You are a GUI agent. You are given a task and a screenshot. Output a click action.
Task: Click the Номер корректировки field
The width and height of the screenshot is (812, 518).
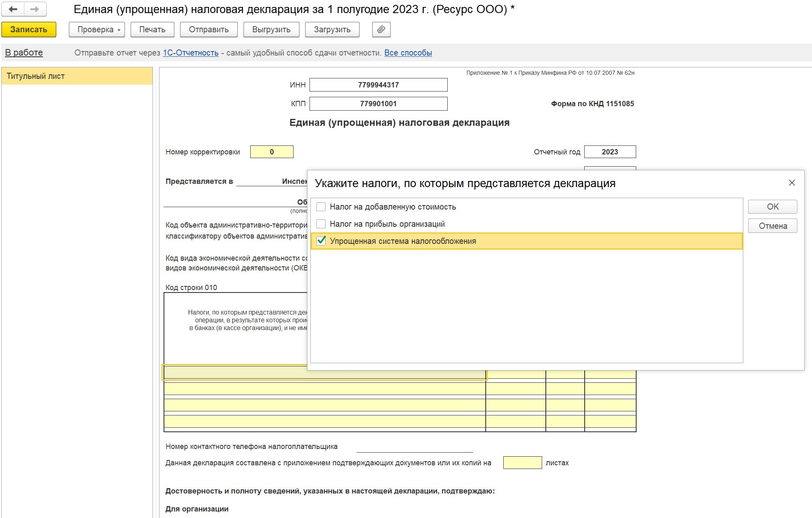271,152
